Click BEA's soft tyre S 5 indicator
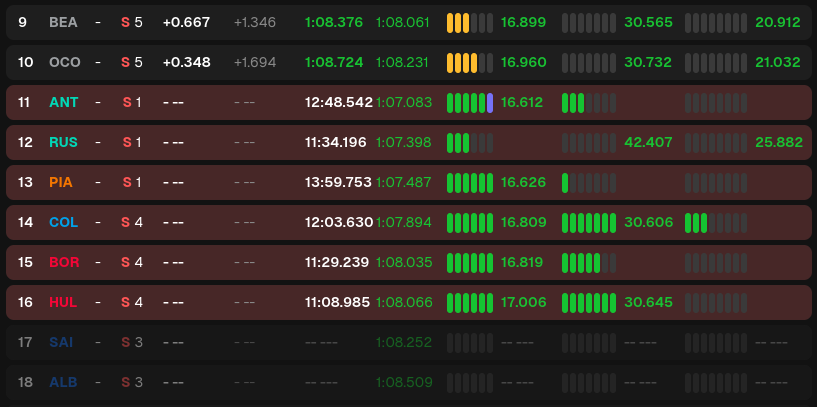Viewport: 817px width, 407px height. (132, 22)
